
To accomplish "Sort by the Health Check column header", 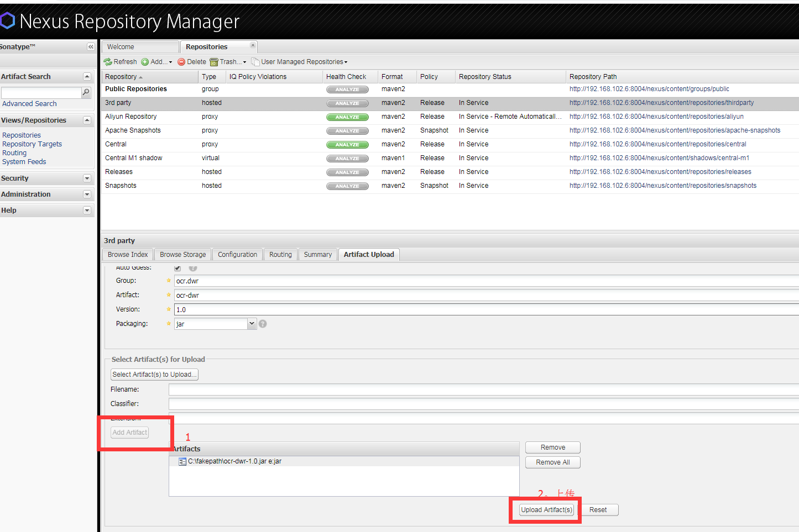I will tap(350, 77).
